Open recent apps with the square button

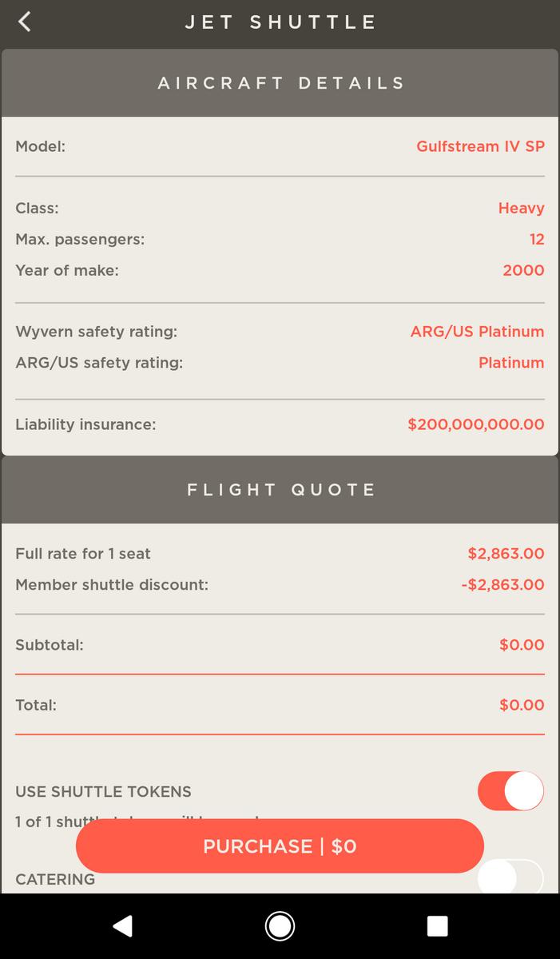click(x=436, y=925)
